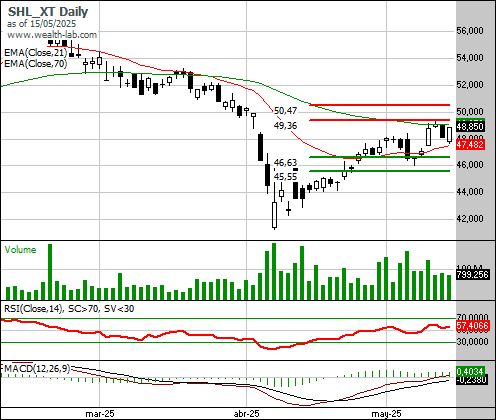496x420 pixels.
Task: Click the red 57,4066 RSI value tag
Action: tap(472, 326)
